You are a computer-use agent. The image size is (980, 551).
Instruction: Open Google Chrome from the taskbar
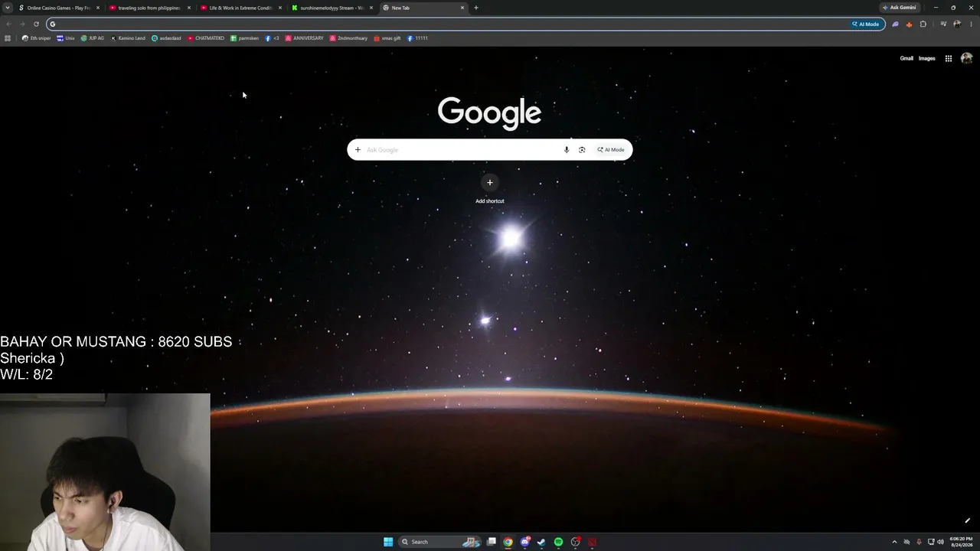508,542
